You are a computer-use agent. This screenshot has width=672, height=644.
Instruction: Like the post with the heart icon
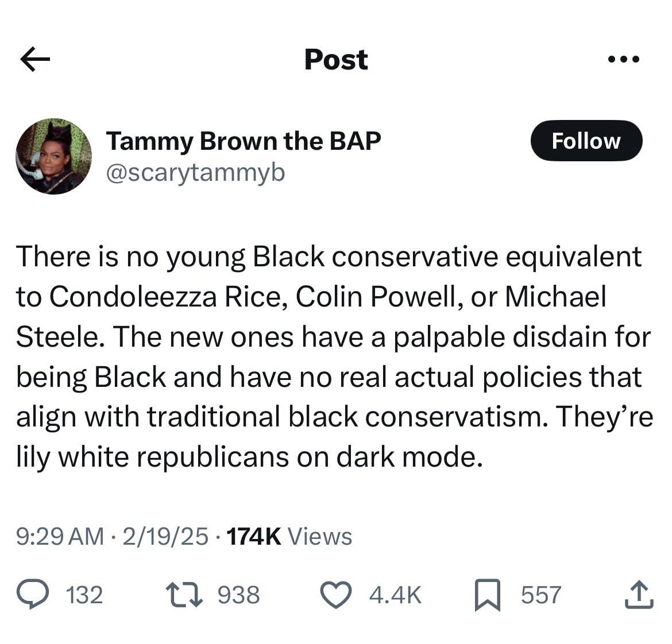pos(335,595)
